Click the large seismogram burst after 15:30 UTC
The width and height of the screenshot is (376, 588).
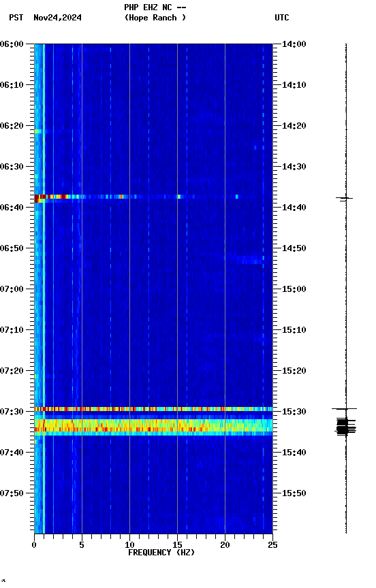point(345,427)
